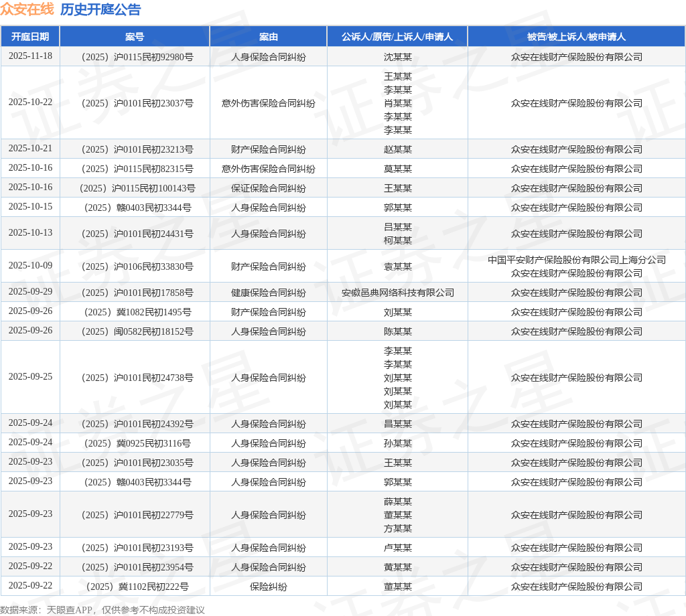Select the 案由 column header
Image resolution: width=686 pixels, height=616 pixels.
pyautogui.click(x=268, y=37)
